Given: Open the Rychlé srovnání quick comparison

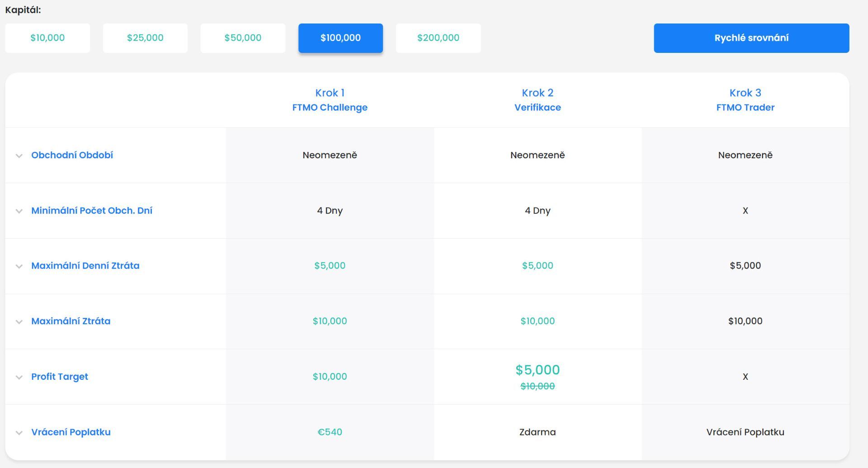Looking at the screenshot, I should click(x=751, y=38).
